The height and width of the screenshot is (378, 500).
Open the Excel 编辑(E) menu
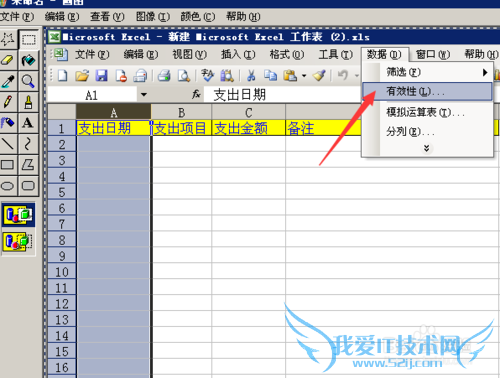point(141,54)
